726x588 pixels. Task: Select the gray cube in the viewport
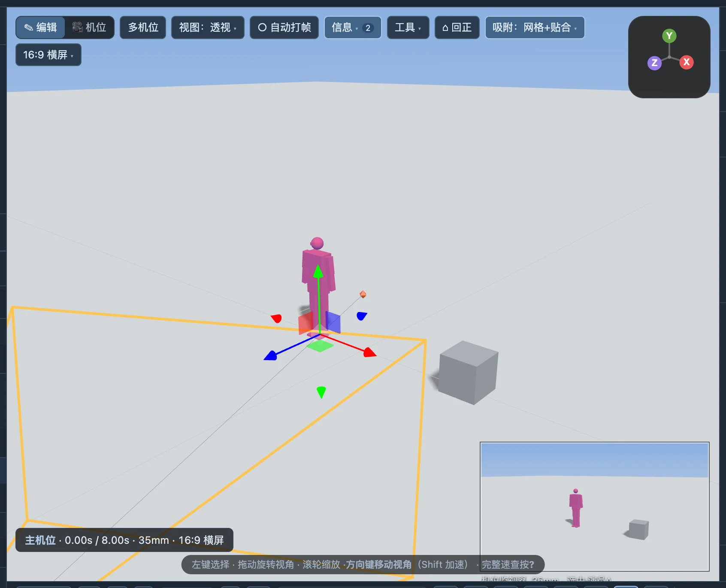tap(469, 373)
